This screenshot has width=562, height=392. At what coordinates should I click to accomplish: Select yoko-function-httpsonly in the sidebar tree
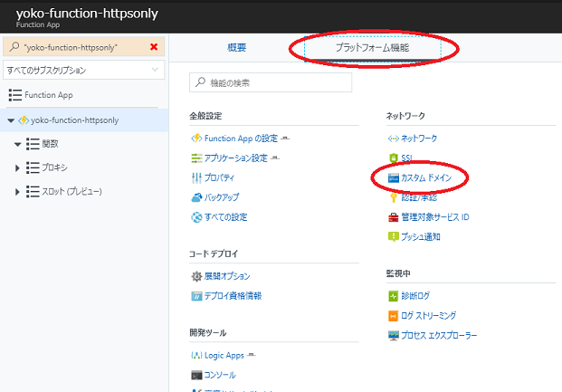pos(74,120)
